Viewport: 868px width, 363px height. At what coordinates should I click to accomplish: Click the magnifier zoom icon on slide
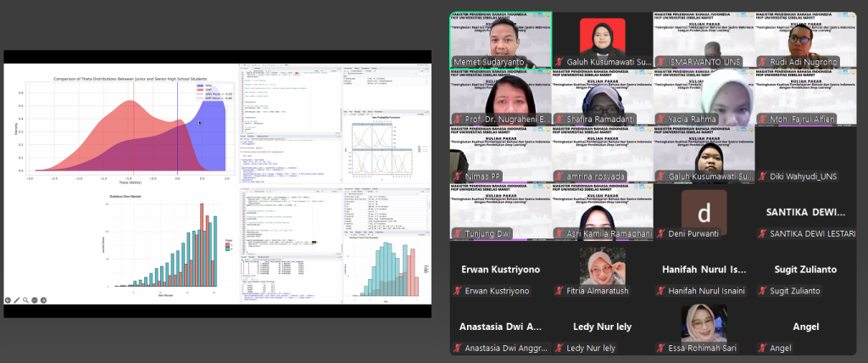click(26, 299)
